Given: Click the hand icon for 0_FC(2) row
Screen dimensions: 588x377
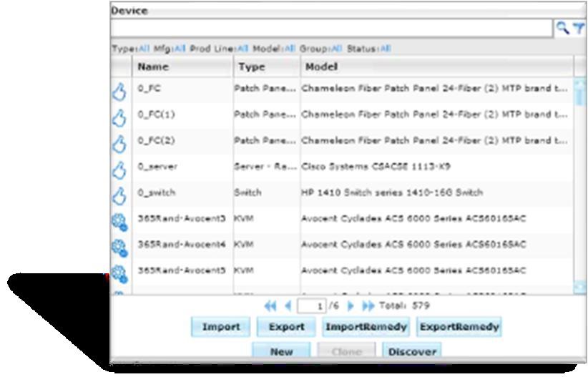Looking at the screenshot, I should 119,144.
